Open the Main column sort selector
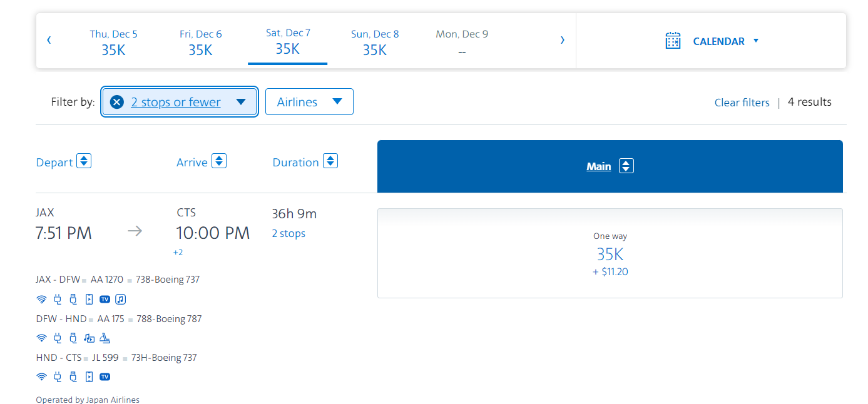 (x=626, y=166)
